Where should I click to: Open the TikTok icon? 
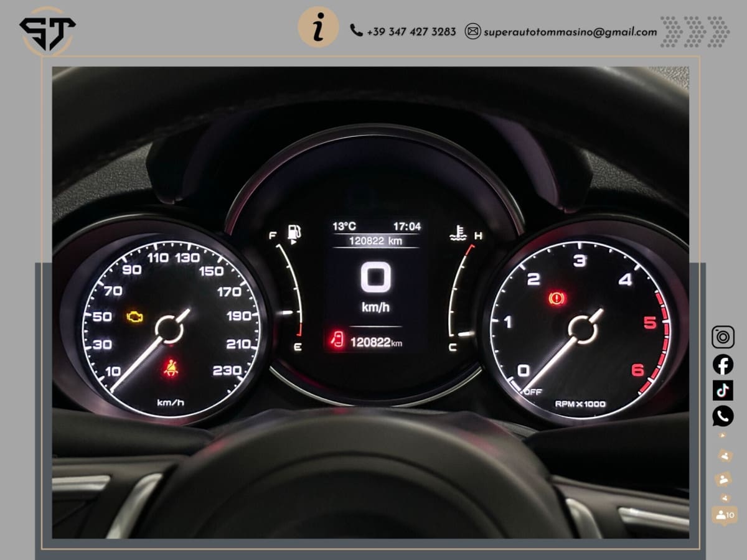pyautogui.click(x=723, y=390)
